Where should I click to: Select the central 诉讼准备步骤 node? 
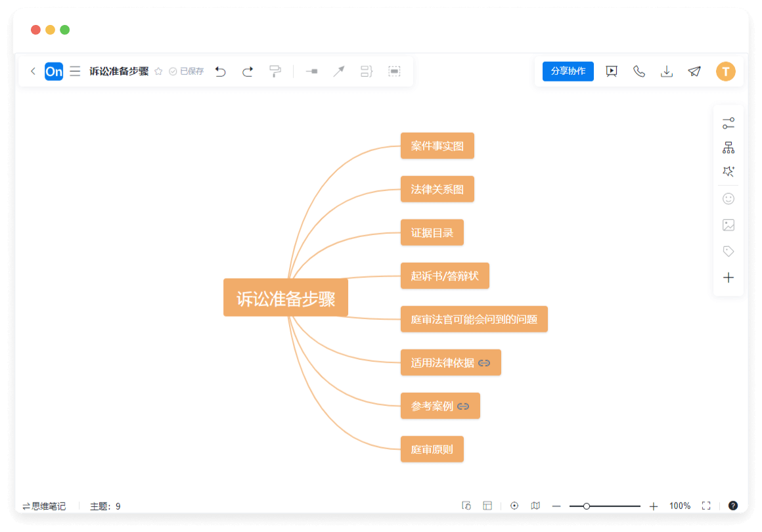click(x=286, y=298)
